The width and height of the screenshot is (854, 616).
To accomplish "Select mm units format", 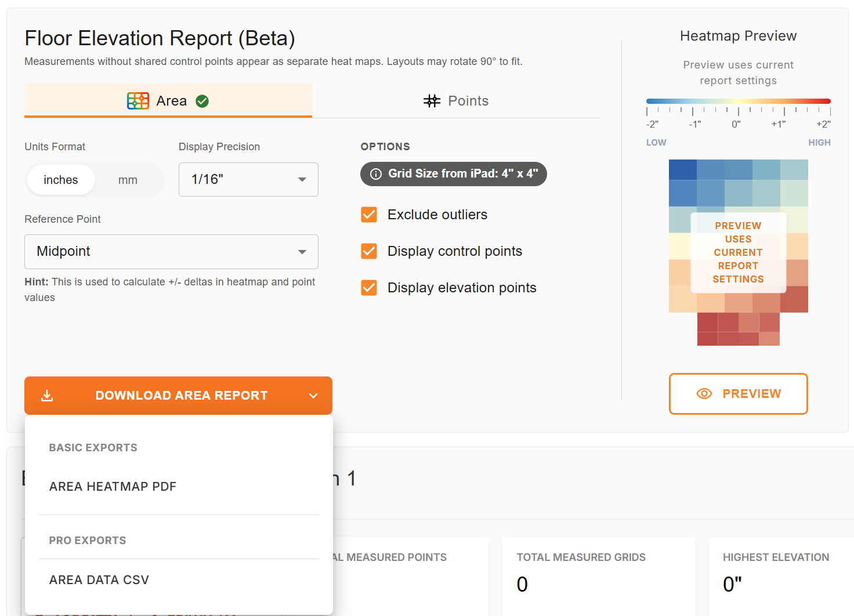I will pos(128,180).
